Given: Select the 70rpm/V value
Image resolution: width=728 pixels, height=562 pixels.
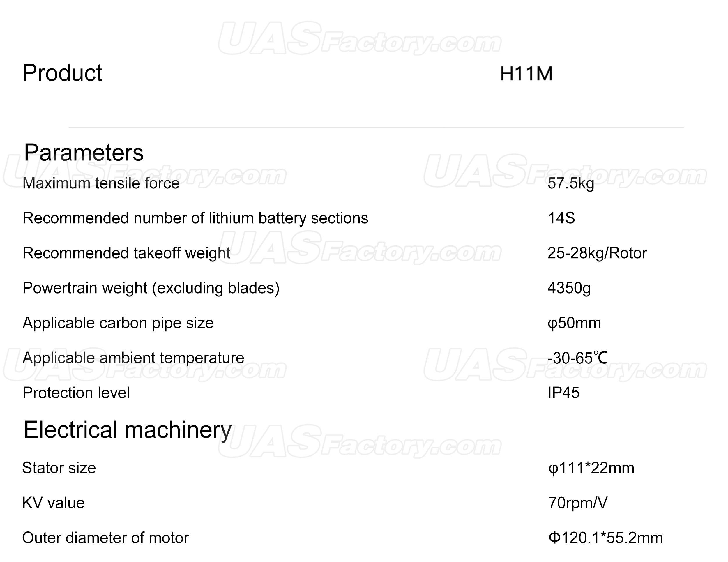Looking at the screenshot, I should pos(578,503).
